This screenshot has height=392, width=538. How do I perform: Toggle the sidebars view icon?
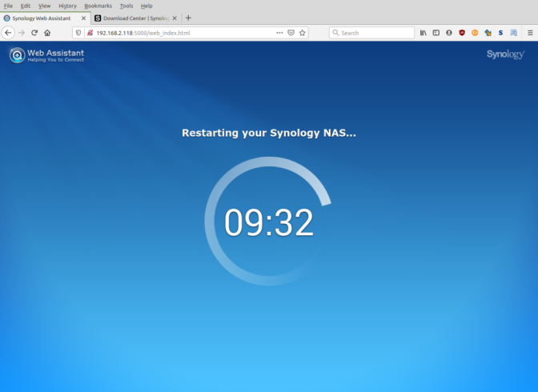coord(436,33)
